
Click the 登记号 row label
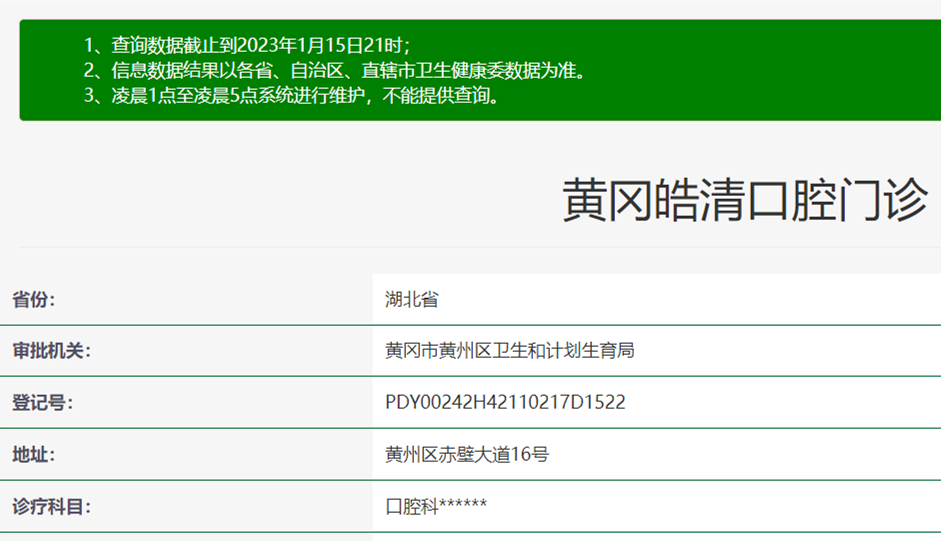point(42,403)
